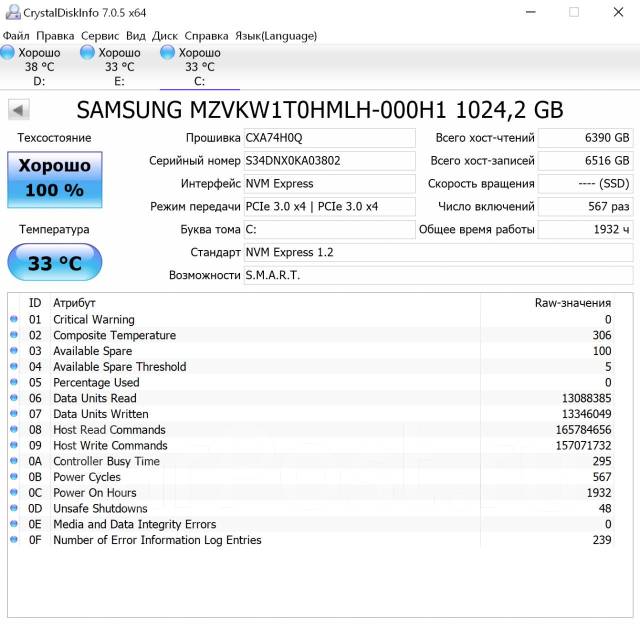This screenshot has width=640, height=624.
Task: Select drive E: status orb icon
Action: [88, 52]
